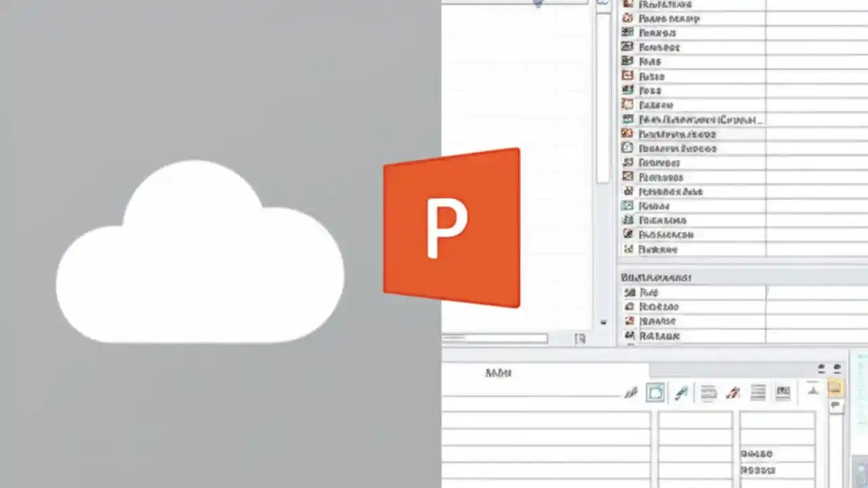Toggle the yellow highlighted button at the toolbar's far right
Image resolution: width=868 pixels, height=488 pixels.
(x=835, y=388)
